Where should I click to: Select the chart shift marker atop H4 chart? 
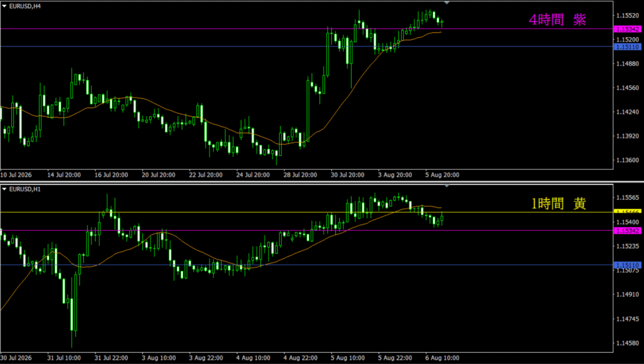tap(447, 3)
